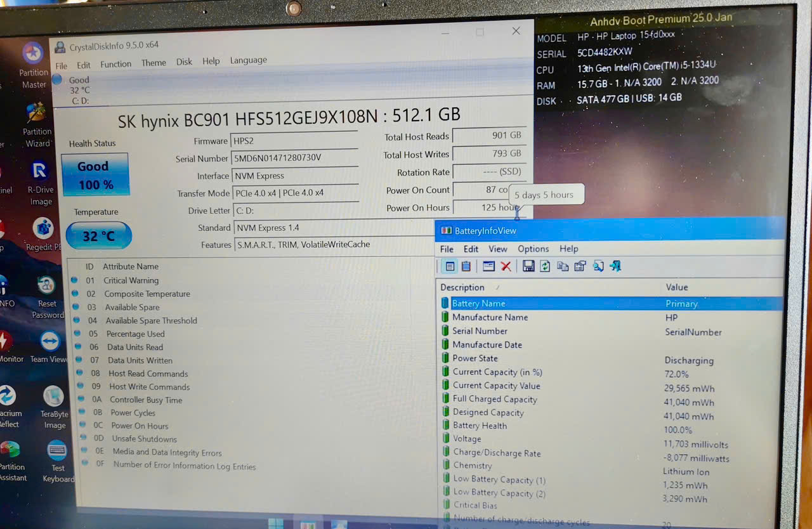Click the red X icon in BatteryInfoView toolbar
The width and height of the screenshot is (812, 529).
pos(506,266)
